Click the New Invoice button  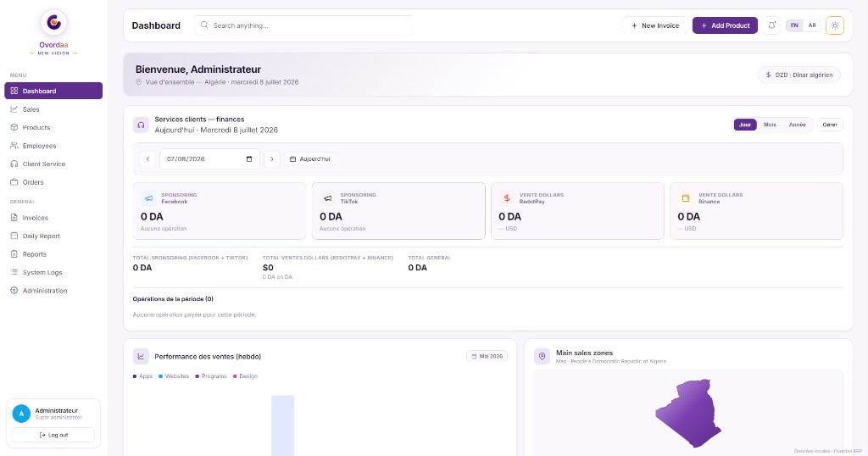(655, 25)
